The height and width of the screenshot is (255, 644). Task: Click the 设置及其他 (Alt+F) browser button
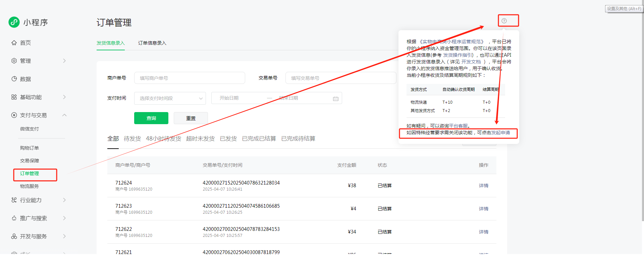[x=624, y=9]
